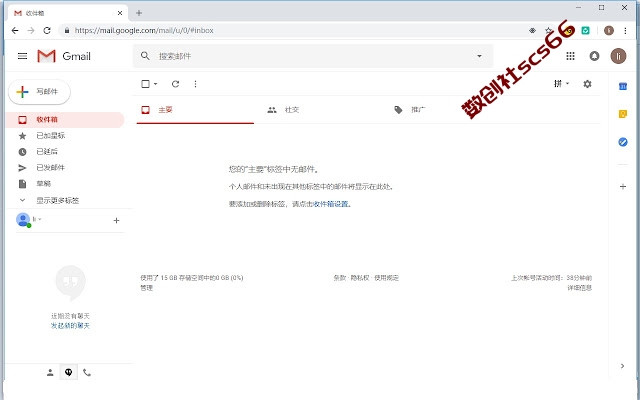Click the site lock icon
Screen dimensions: 640x400
tap(67, 30)
